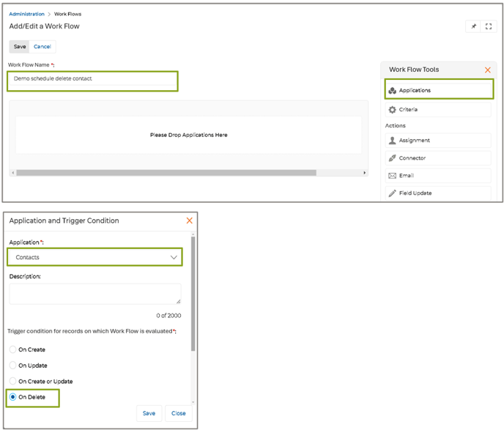Screen dimensions: 504x430
Task: Select the Applications tool icon
Action: tap(393, 91)
